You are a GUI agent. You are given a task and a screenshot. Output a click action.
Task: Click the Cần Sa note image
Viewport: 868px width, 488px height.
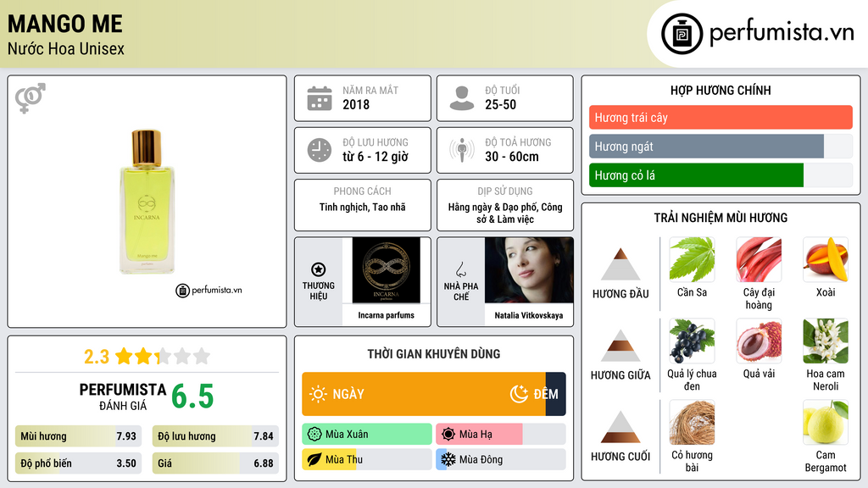coord(692,259)
